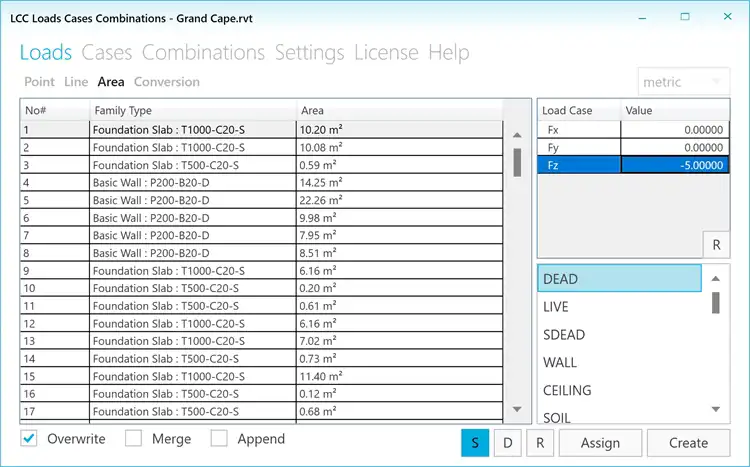750x467 pixels.
Task: Tick the Append checkbox
Action: click(219, 439)
